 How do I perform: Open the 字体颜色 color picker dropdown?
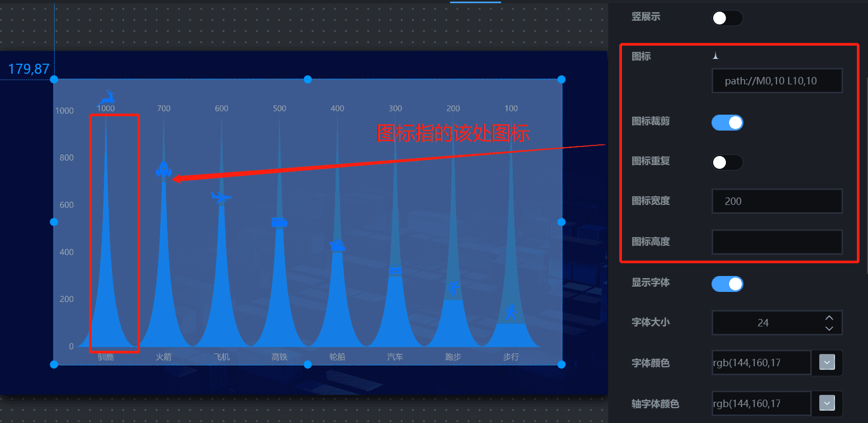[827, 362]
